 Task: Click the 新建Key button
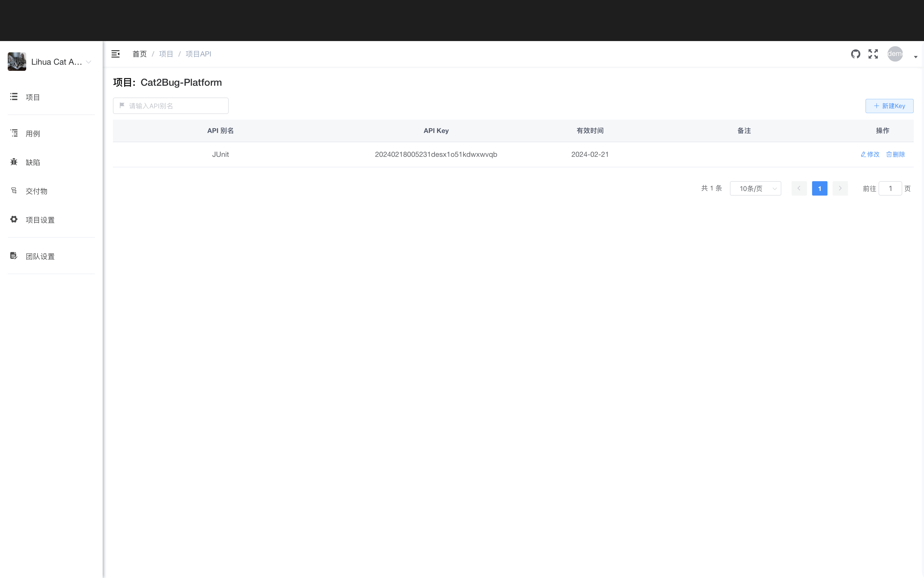(889, 106)
